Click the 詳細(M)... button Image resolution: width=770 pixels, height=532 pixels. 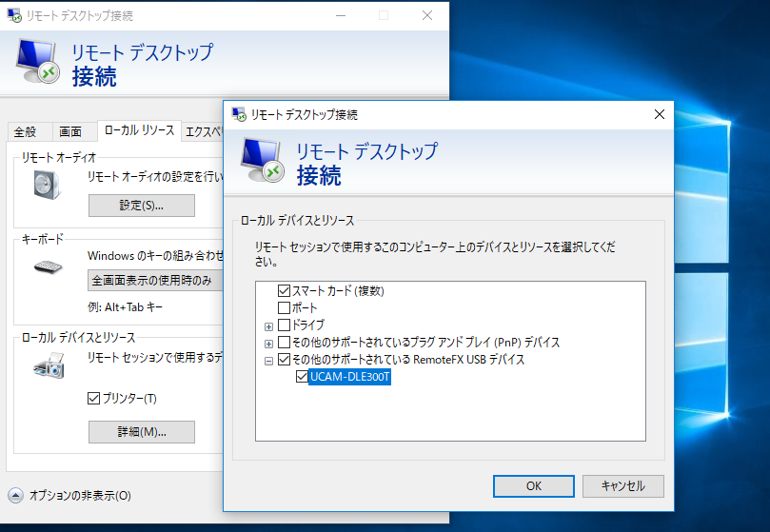click(x=142, y=432)
